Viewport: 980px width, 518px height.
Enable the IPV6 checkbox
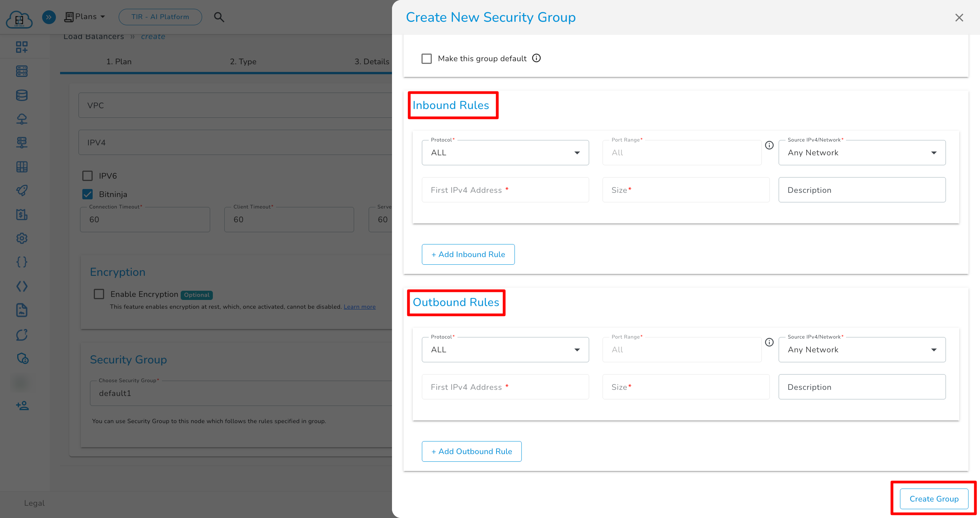point(87,176)
